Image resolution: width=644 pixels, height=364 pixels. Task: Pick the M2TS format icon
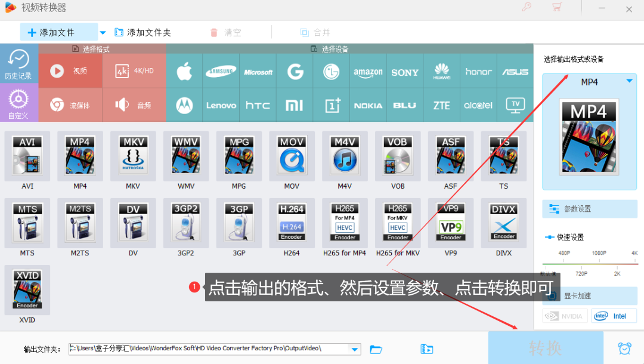point(80,223)
